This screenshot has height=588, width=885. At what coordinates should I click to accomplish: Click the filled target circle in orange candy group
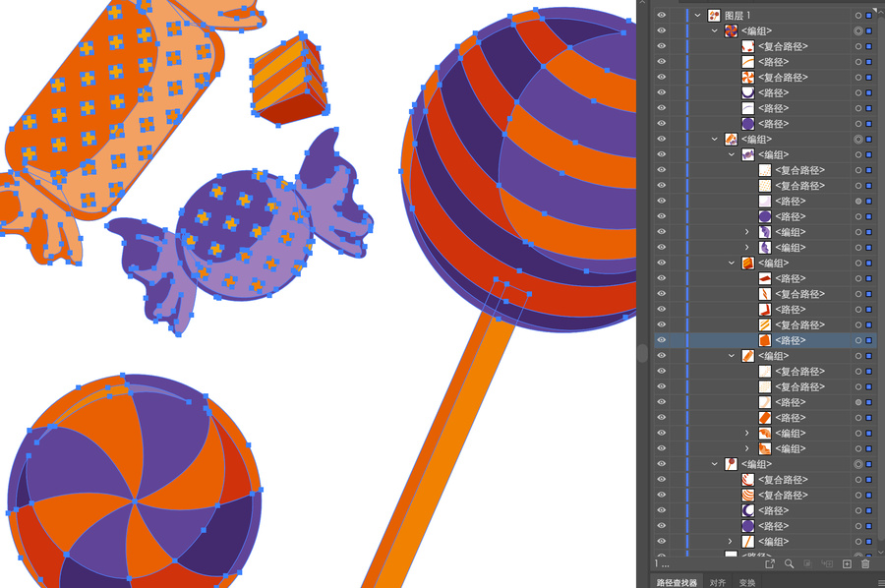tap(857, 402)
